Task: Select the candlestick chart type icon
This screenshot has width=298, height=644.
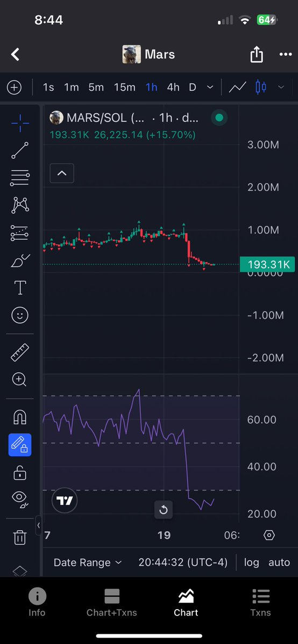Action: click(x=260, y=87)
